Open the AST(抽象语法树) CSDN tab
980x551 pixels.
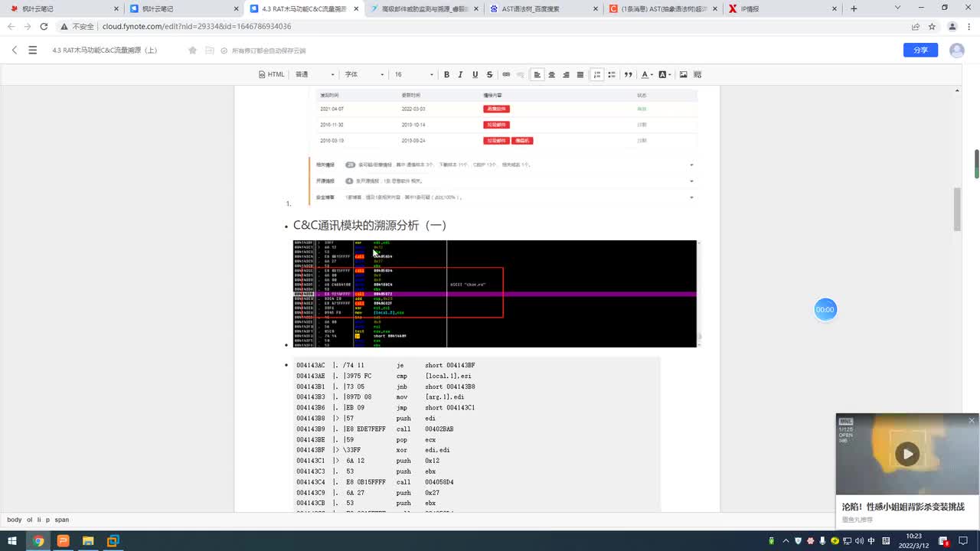click(x=662, y=8)
